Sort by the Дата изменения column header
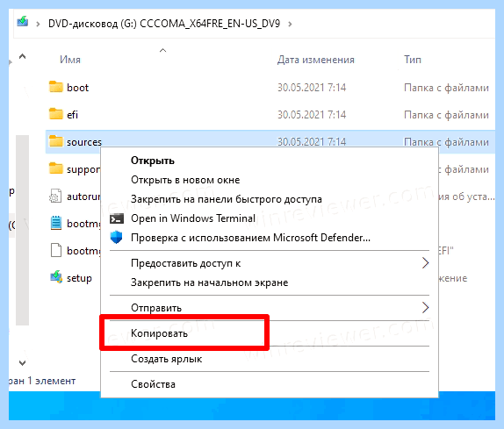This screenshot has width=504, height=429. [x=315, y=60]
